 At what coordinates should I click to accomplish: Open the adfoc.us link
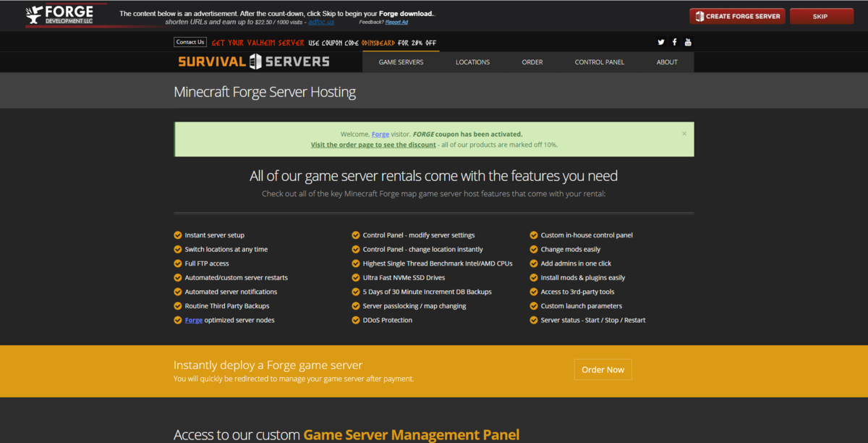pos(321,22)
